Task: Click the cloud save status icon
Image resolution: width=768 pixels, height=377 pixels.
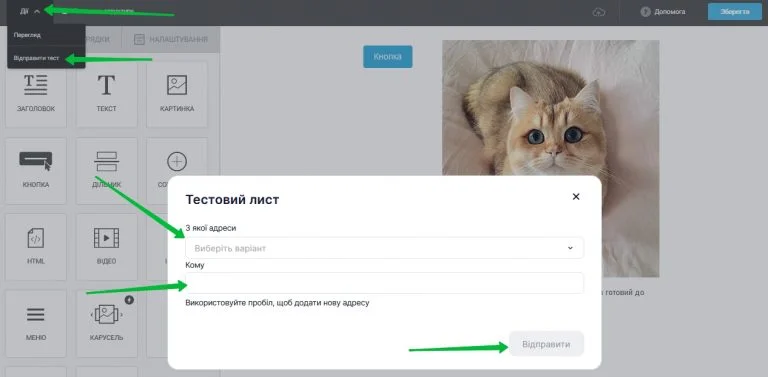Action: coord(599,12)
